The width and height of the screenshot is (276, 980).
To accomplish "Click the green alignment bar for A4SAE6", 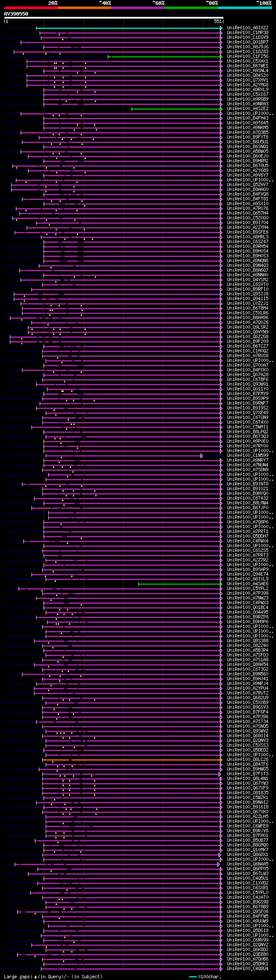I will 180,584.
